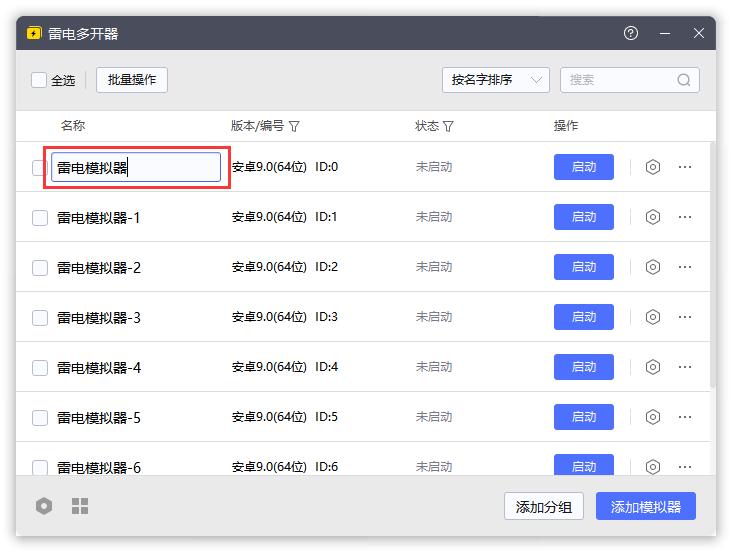Filter by 版本/编号 funnel icon

point(294,126)
